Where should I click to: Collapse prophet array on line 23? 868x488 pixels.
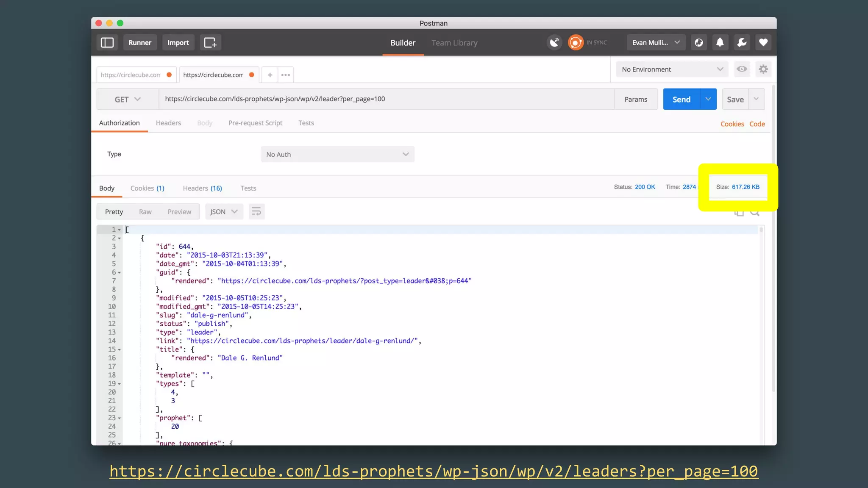(120, 419)
